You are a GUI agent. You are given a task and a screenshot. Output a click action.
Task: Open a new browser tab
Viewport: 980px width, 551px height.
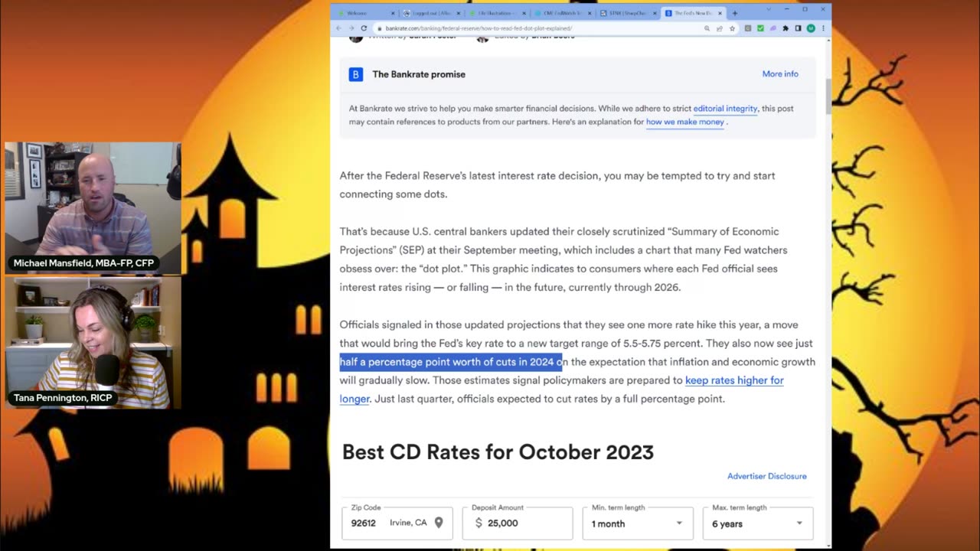[x=735, y=13]
